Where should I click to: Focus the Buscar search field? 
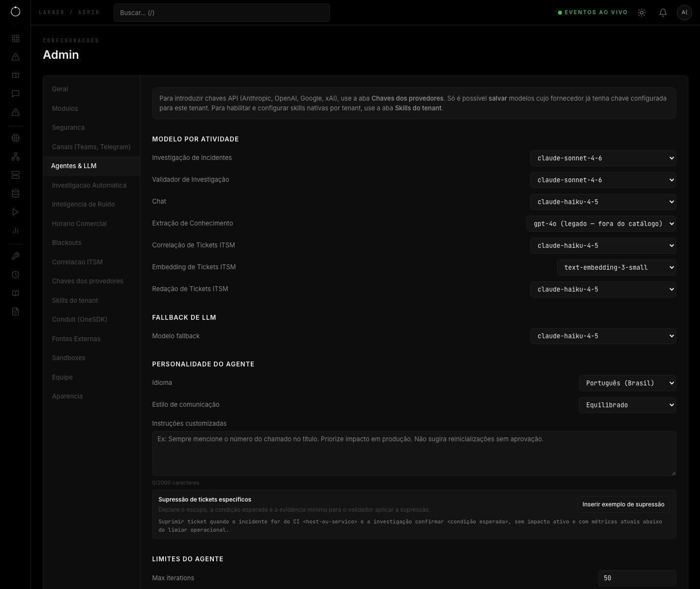(x=222, y=13)
